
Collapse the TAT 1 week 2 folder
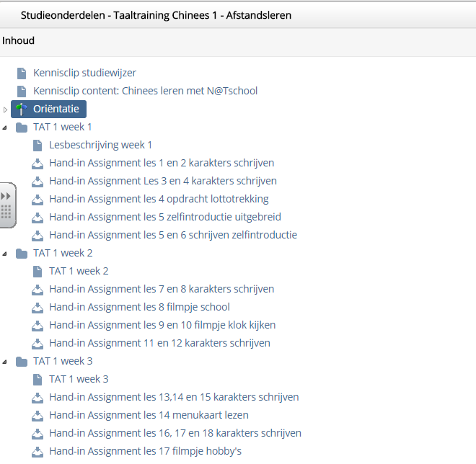point(4,254)
